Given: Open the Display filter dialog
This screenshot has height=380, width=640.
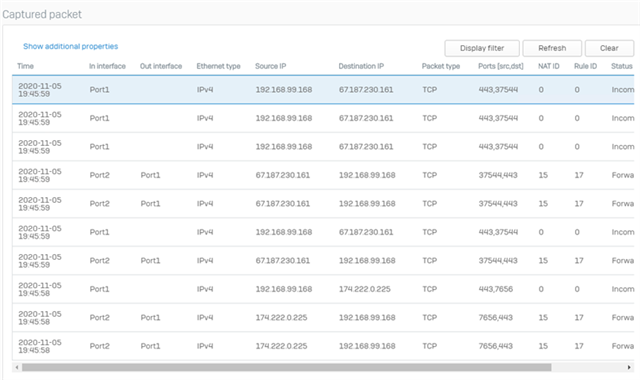Looking at the screenshot, I should coord(482,48).
